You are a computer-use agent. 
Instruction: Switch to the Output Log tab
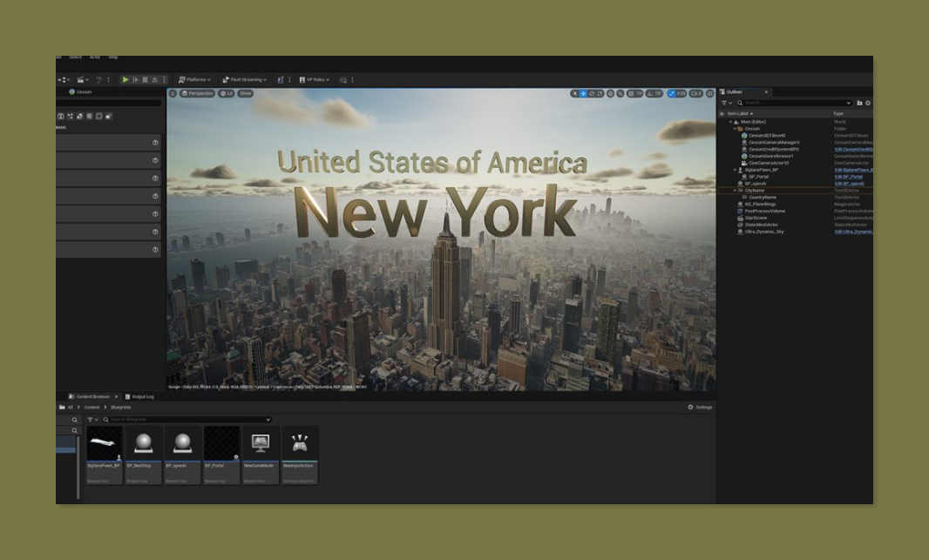pos(139,396)
